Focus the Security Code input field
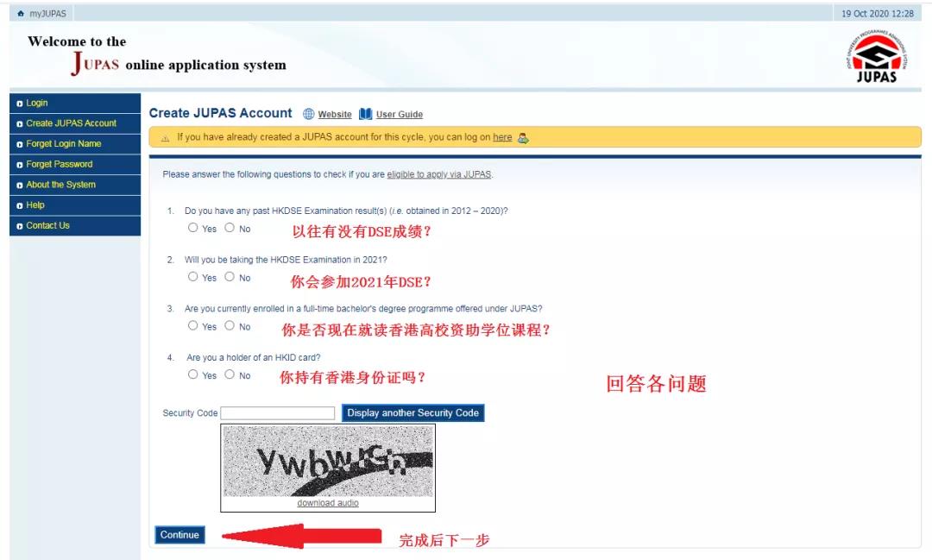 (x=278, y=412)
